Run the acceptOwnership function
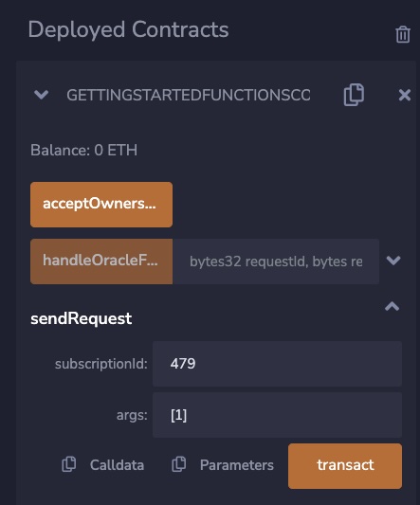Viewport: 420px width, 505px height. 101,205
